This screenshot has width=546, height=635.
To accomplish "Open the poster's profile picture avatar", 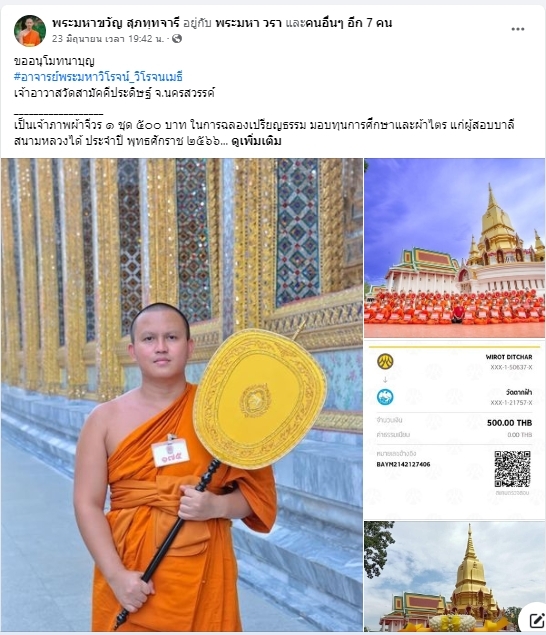I will pyautogui.click(x=30, y=31).
